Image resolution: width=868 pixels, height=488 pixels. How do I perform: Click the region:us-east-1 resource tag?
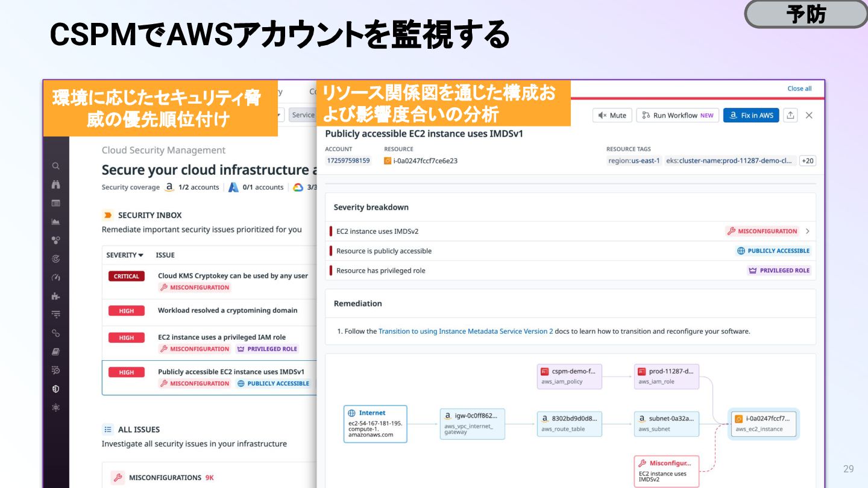[634, 161]
